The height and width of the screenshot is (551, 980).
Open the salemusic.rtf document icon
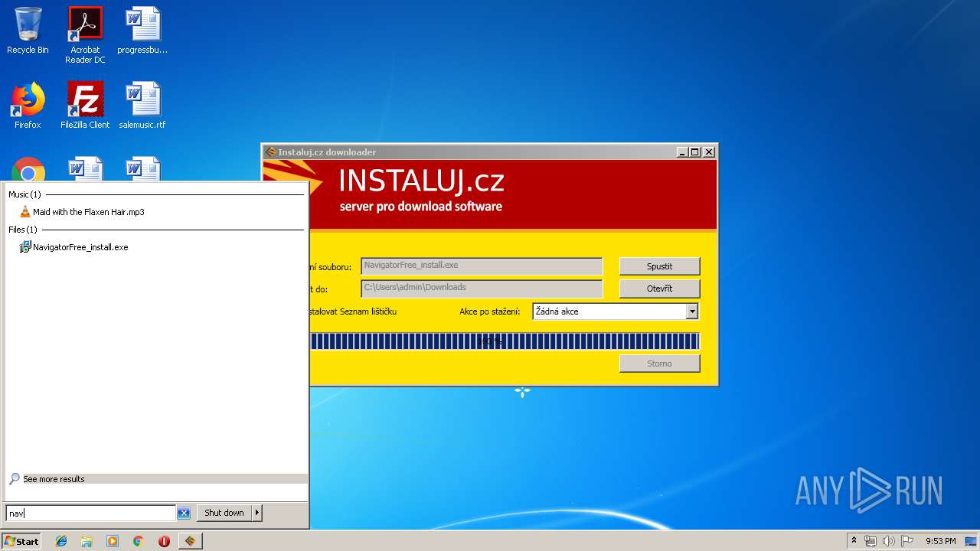[142, 106]
